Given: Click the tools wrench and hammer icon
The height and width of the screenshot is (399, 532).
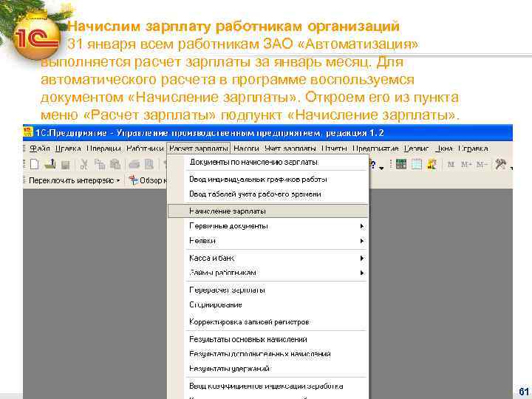Looking at the screenshot, I should tap(501, 165).
